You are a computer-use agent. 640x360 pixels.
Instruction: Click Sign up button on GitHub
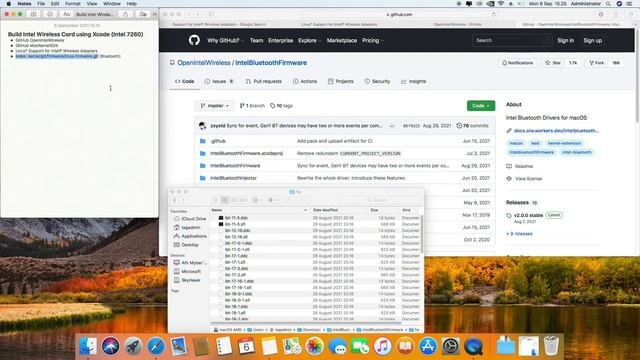(x=592, y=40)
